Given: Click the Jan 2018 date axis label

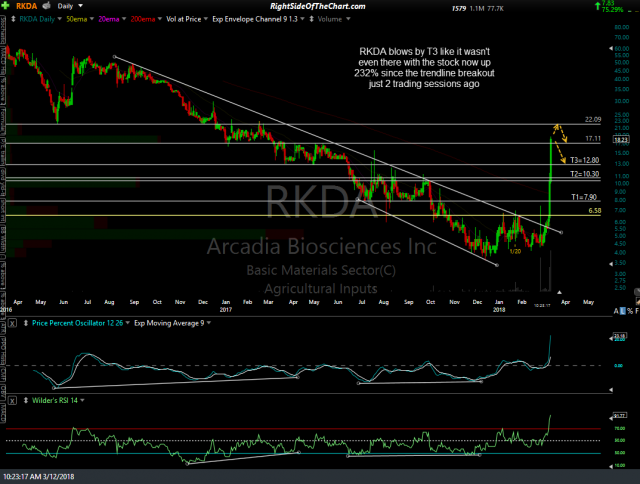Looking at the screenshot, I should pyautogui.click(x=499, y=306).
